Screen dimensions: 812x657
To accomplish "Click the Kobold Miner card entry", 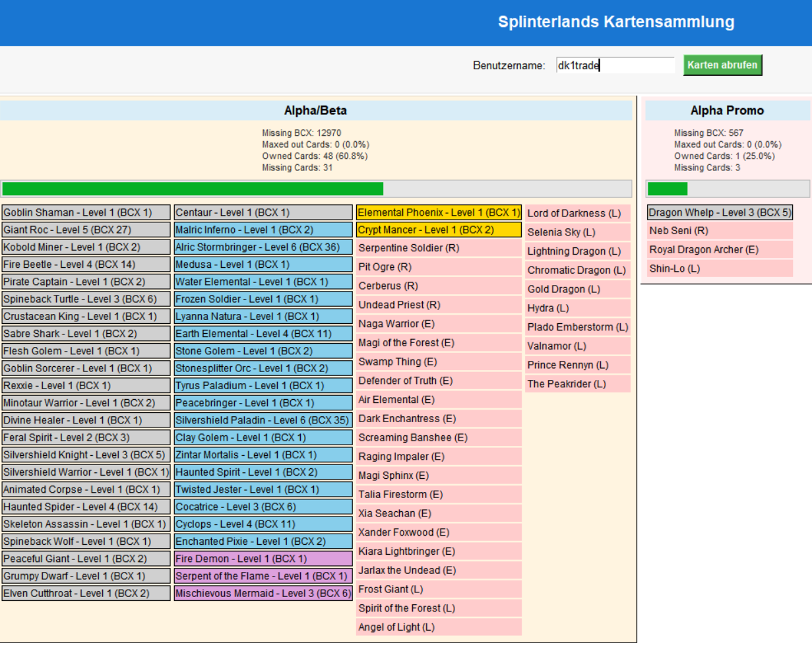I will pyautogui.click(x=86, y=247).
